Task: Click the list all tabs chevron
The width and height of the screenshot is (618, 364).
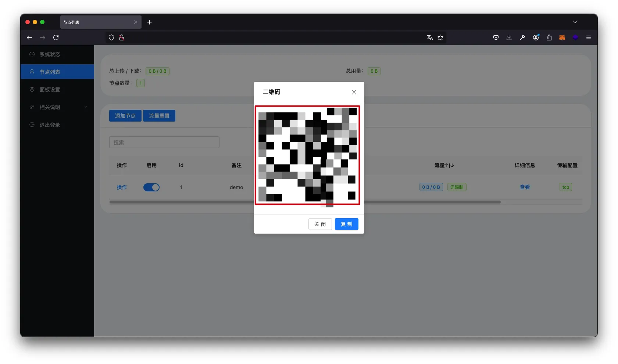Action: 575,22
